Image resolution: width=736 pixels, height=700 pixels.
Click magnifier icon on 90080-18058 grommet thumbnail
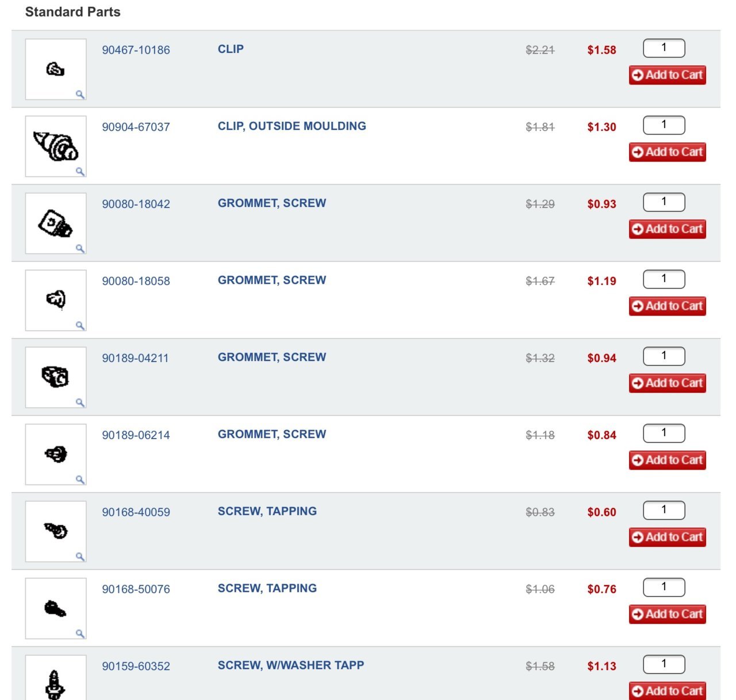(80, 325)
